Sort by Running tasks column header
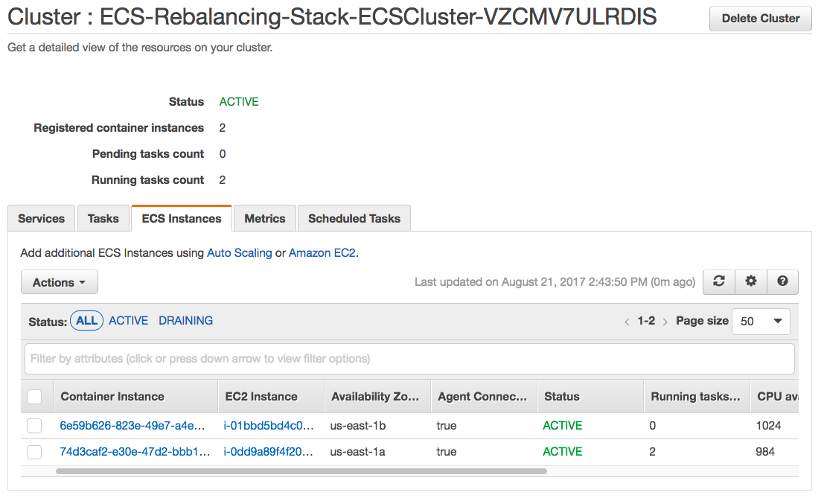This screenshot has width=824, height=504. (x=695, y=397)
